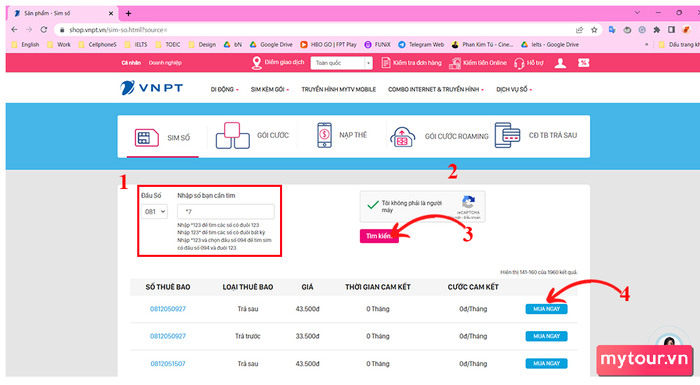
Task: Open the Đầu Số 081 dropdown
Action: click(154, 211)
